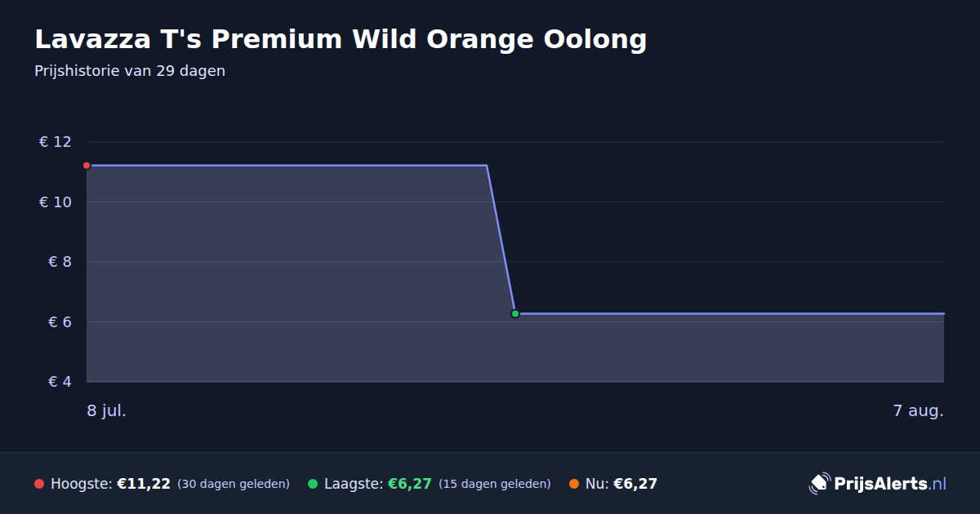Image resolution: width=980 pixels, height=514 pixels.
Task: Click the red Hoogste legend dot
Action: point(39,484)
